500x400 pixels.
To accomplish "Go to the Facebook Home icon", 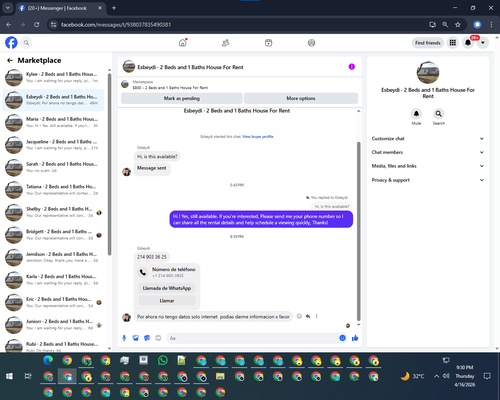I will pos(182,43).
